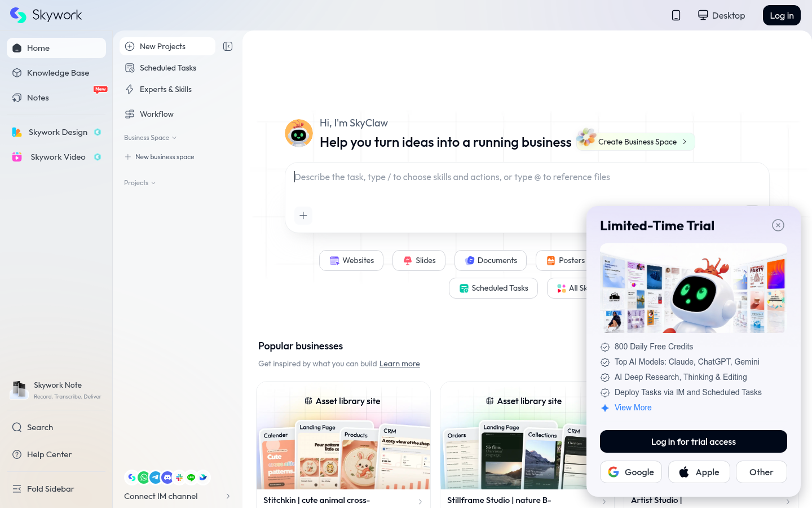Click the LINE channel icon
The height and width of the screenshot is (508, 812).
point(191,478)
